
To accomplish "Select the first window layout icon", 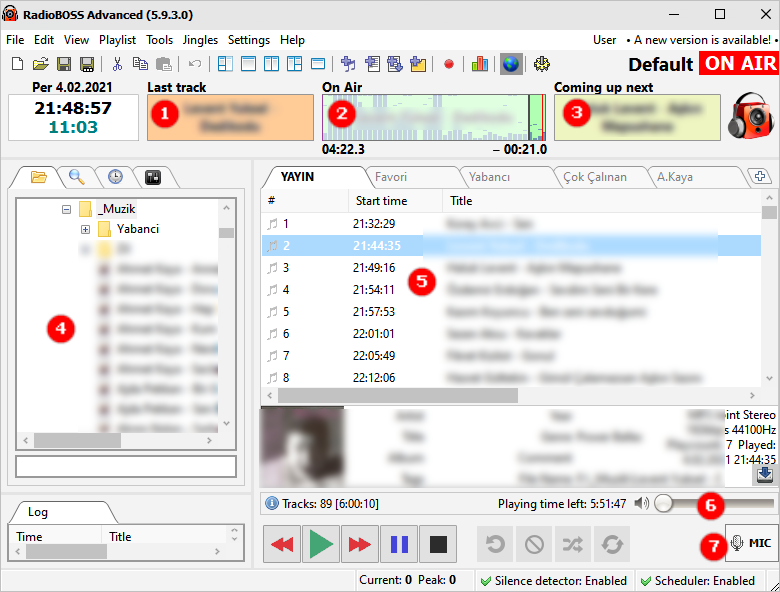I will click(225, 64).
